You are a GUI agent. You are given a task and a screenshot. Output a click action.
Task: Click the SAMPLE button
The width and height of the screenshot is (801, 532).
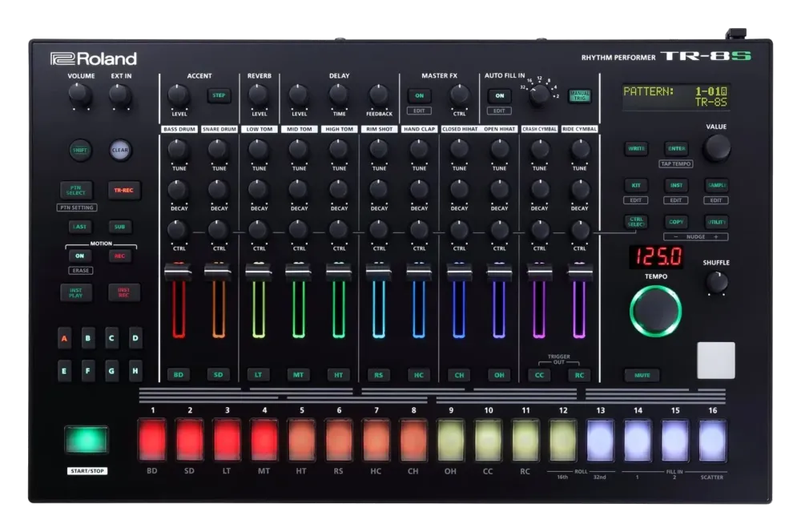tap(716, 185)
